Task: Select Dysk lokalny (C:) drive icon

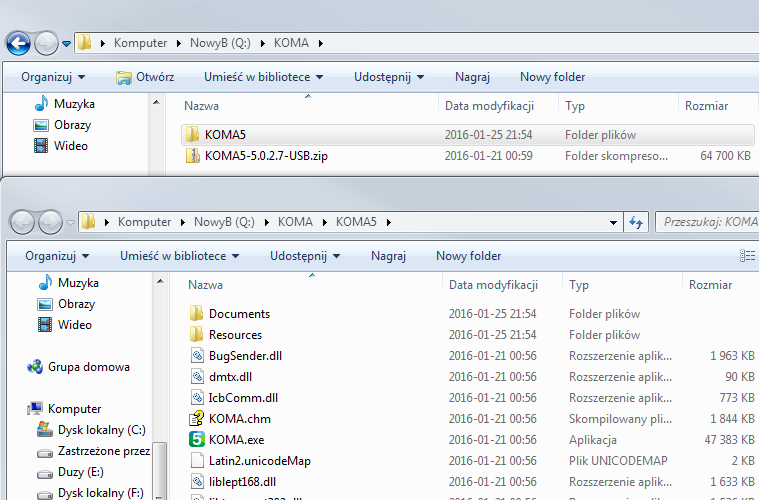Action: 44,430
